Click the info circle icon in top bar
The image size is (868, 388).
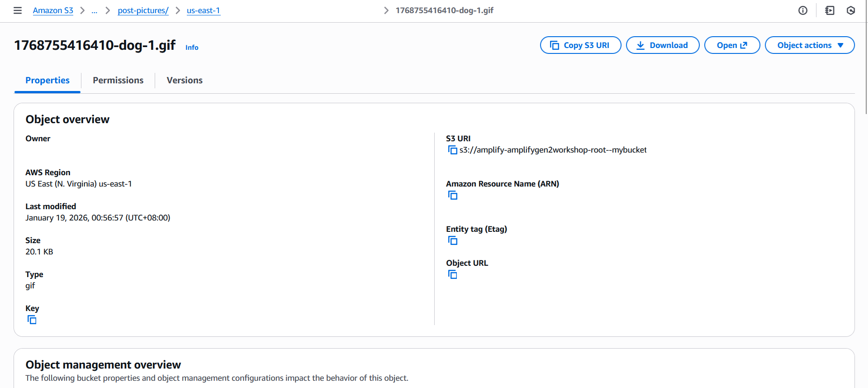tap(803, 10)
